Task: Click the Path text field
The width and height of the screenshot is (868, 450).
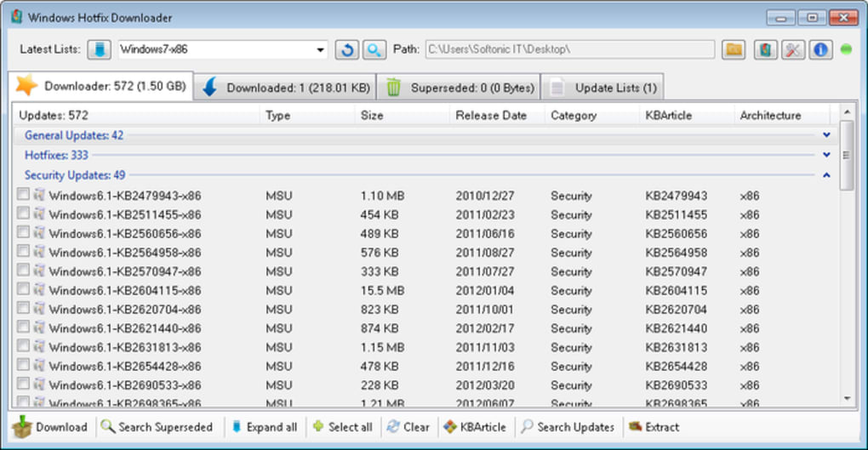Action: click(x=569, y=49)
